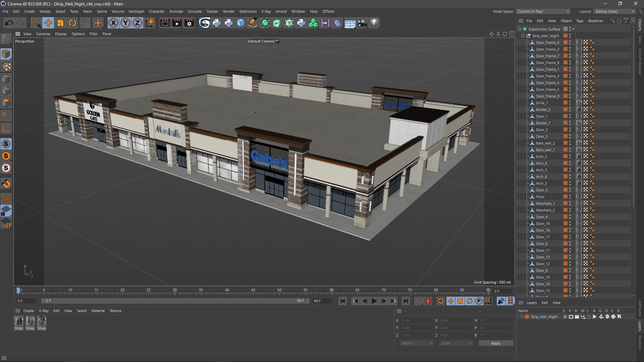The image size is (644, 362).
Task: Collapse the Subdivision Surface object
Action: tap(520, 29)
